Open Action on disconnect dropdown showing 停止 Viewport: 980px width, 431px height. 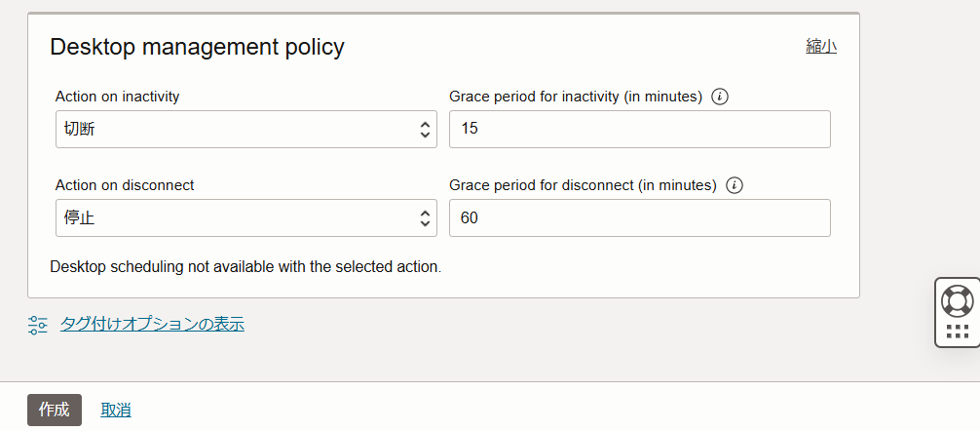234,218
